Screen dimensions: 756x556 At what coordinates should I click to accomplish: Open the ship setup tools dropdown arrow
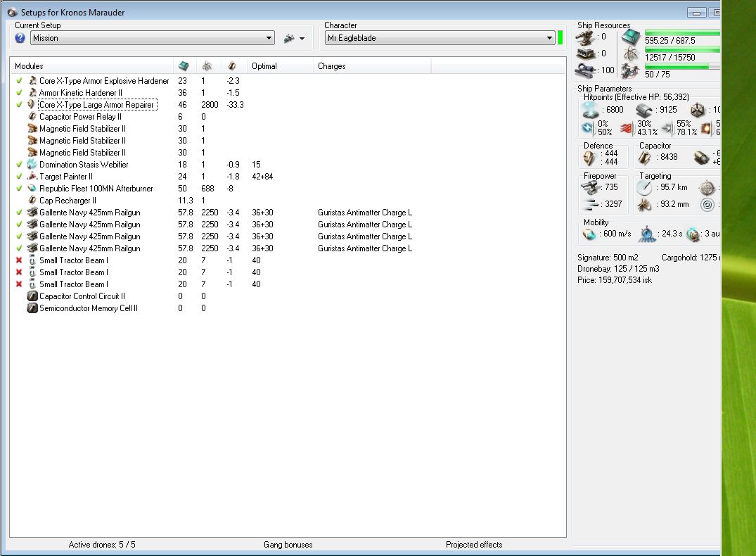pos(302,39)
